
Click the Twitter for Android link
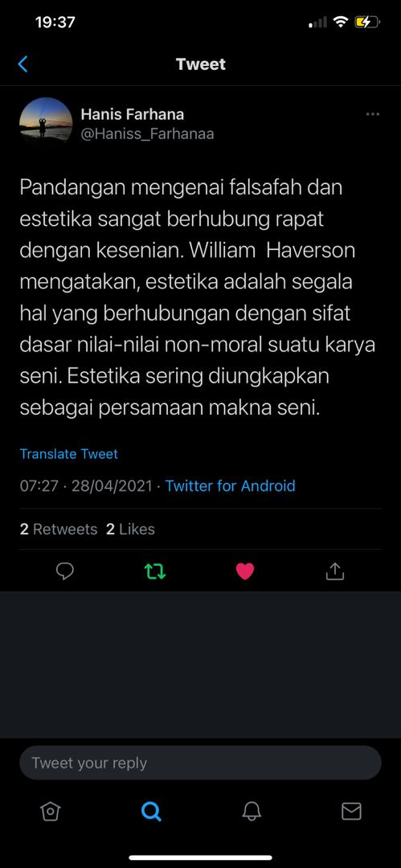click(231, 486)
